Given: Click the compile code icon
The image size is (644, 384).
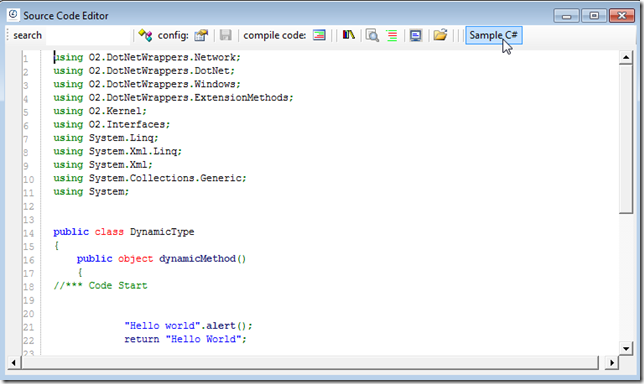Looking at the screenshot, I should [319, 35].
